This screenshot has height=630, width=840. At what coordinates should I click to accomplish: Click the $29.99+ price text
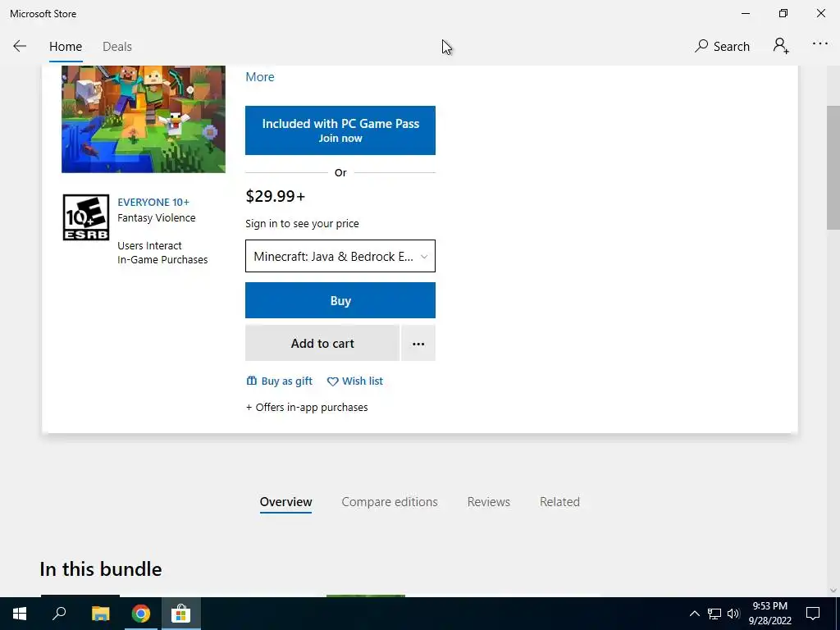pyautogui.click(x=276, y=196)
